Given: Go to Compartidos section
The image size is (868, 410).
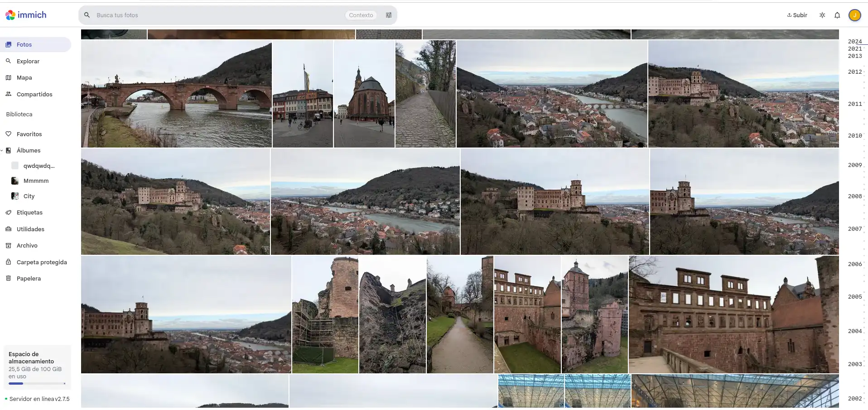Looking at the screenshot, I should (34, 94).
